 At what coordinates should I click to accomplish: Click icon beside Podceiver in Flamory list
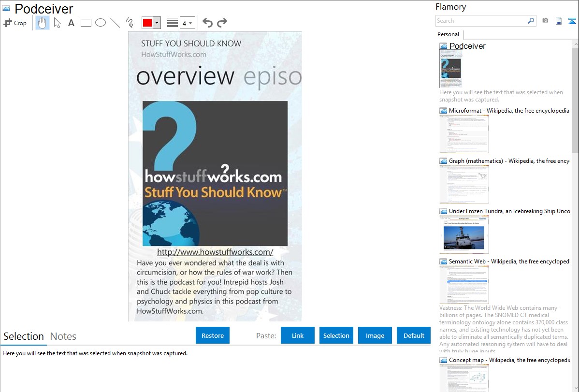(443, 46)
